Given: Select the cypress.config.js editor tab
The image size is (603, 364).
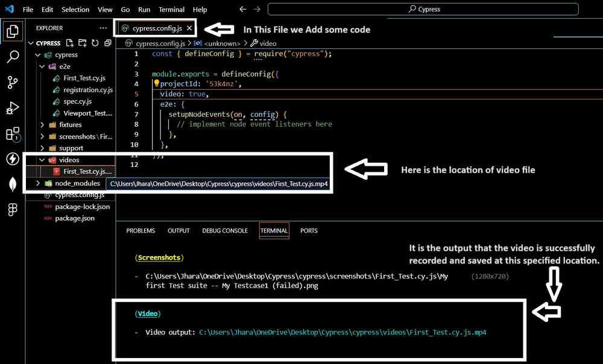Looking at the screenshot, I should coord(157,28).
